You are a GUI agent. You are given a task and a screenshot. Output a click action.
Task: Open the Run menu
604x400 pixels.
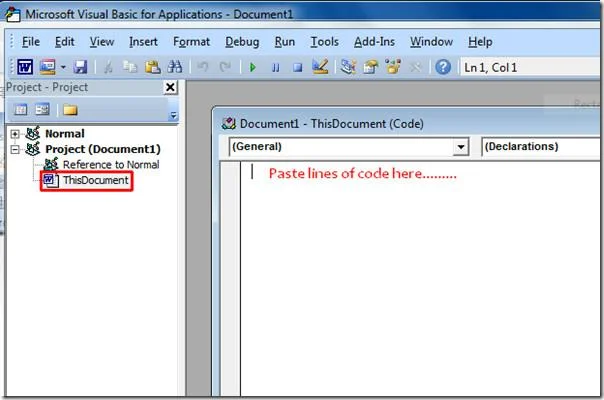coord(285,42)
